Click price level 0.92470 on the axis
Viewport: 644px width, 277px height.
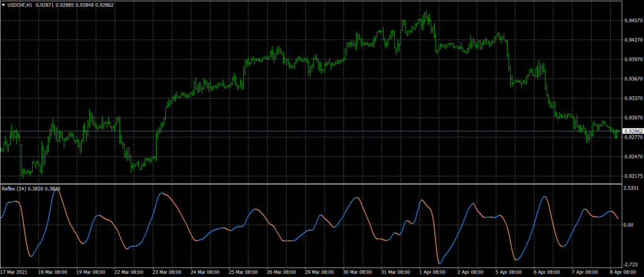(633, 157)
